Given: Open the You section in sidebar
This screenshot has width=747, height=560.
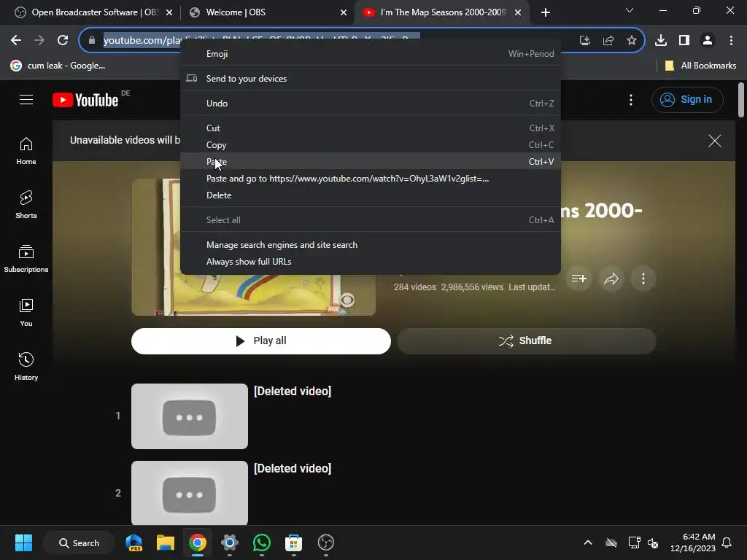Looking at the screenshot, I should click(26, 313).
